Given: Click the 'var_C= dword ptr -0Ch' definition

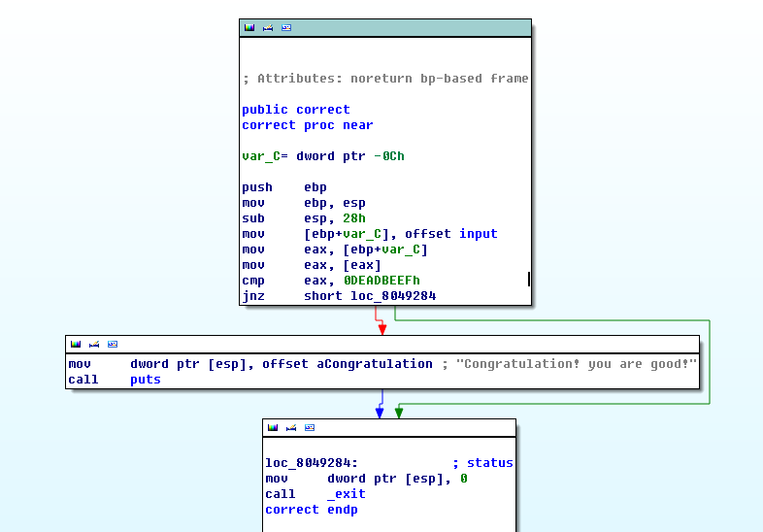Looking at the screenshot, I should point(323,156).
